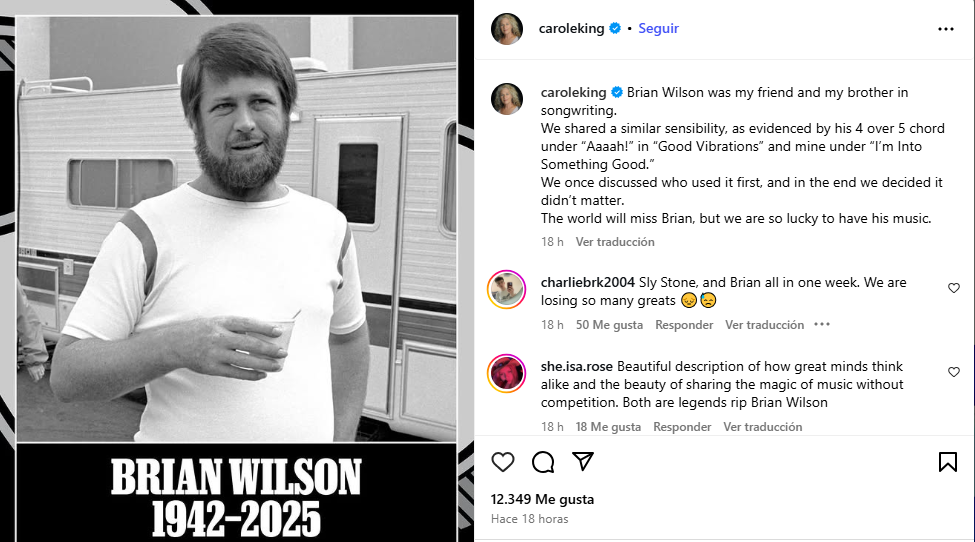Share the post via paper plane icon

pos(583,461)
